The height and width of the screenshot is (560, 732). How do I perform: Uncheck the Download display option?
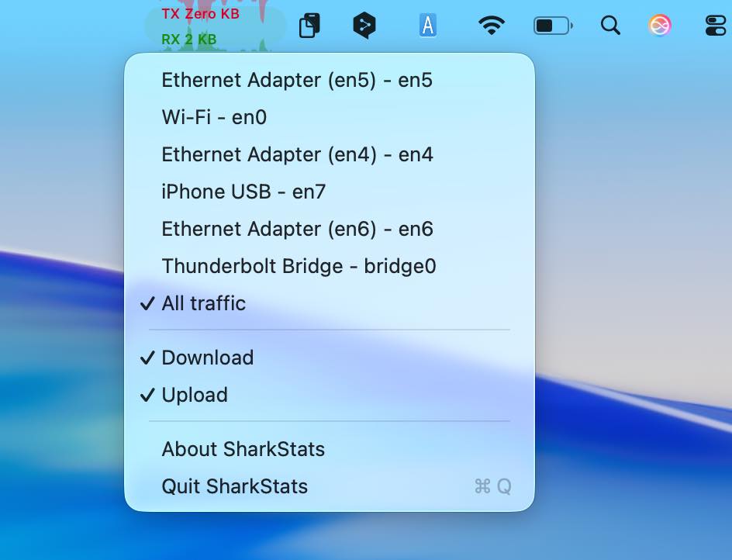pos(329,358)
